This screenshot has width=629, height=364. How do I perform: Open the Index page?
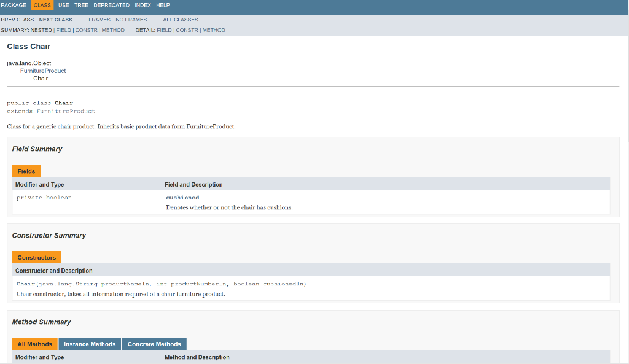[x=143, y=5]
